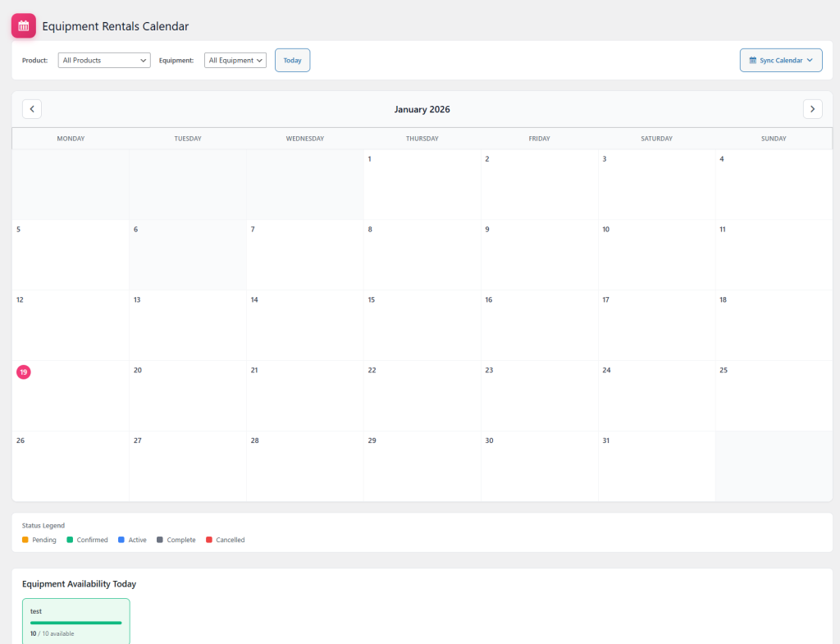
Task: Open the All Products dropdown
Action: pos(104,61)
